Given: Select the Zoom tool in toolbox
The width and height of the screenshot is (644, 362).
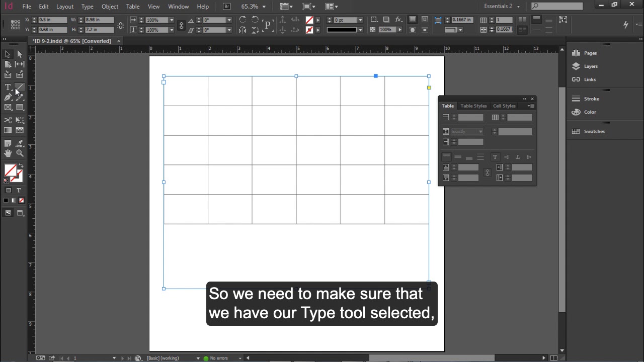Looking at the screenshot, I should tap(20, 153).
